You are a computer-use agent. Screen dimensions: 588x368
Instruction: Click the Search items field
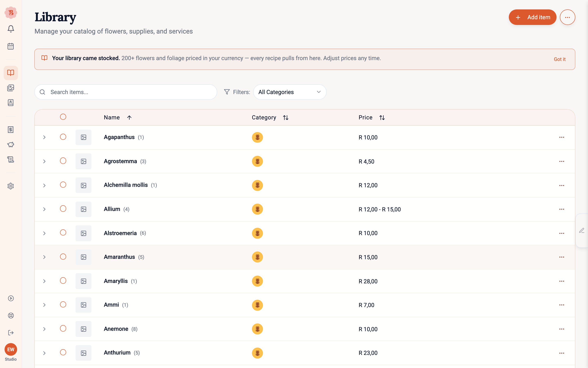(x=126, y=92)
